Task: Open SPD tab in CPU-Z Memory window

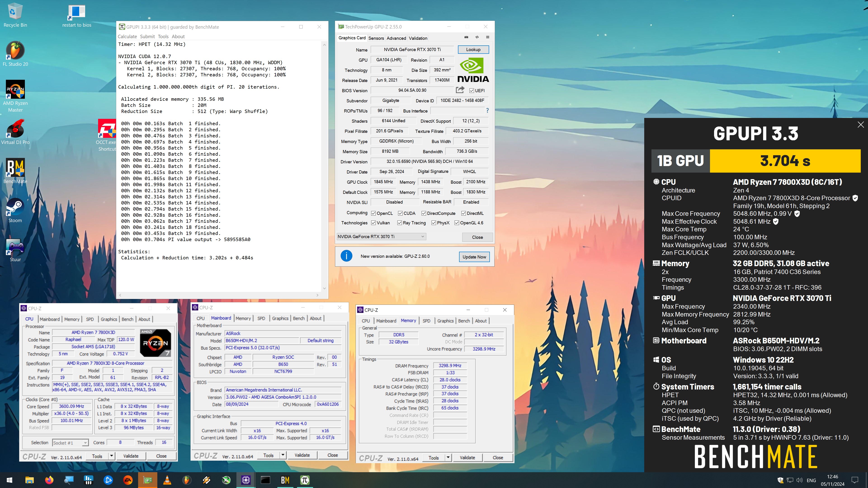Action: (x=426, y=321)
